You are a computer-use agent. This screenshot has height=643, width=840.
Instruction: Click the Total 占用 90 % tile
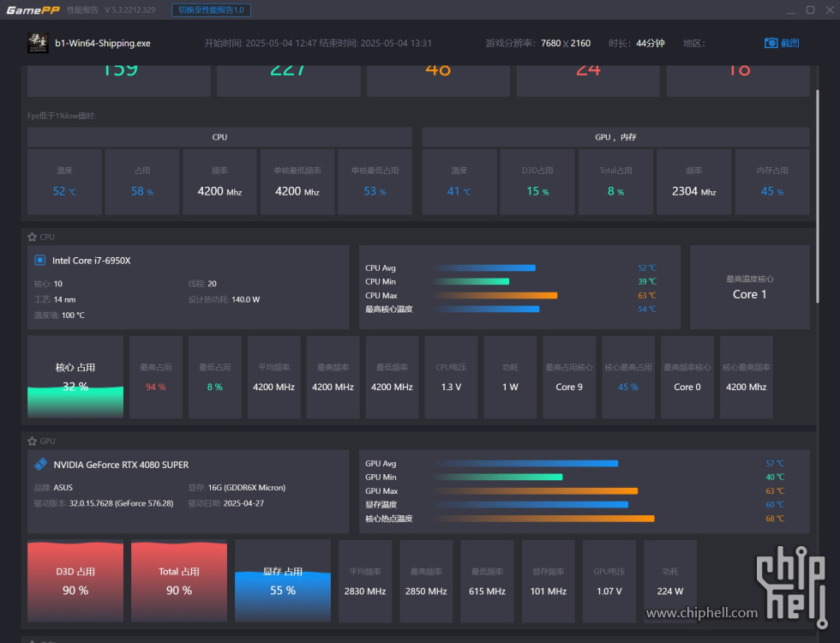[x=179, y=581]
